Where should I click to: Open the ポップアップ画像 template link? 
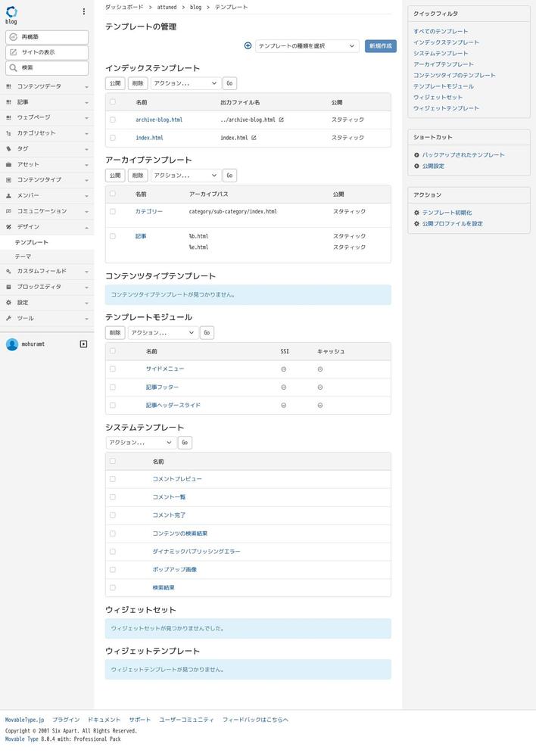tap(175, 570)
